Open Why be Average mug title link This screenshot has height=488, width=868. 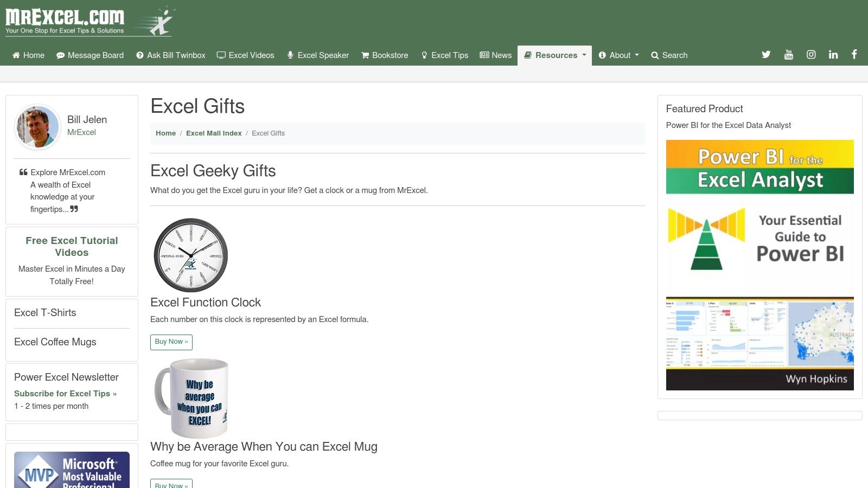264,446
